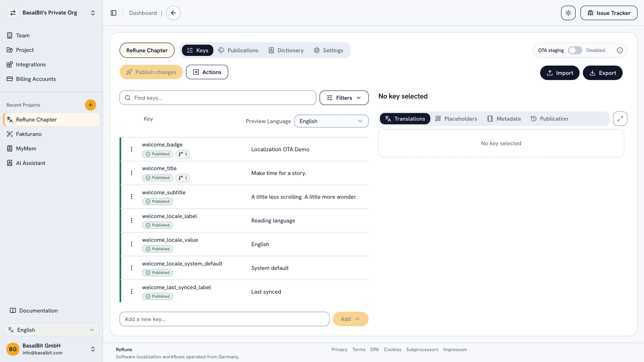Viewport: 644px width, 362px height.
Task: Open Terms footer link
Action: point(359,350)
